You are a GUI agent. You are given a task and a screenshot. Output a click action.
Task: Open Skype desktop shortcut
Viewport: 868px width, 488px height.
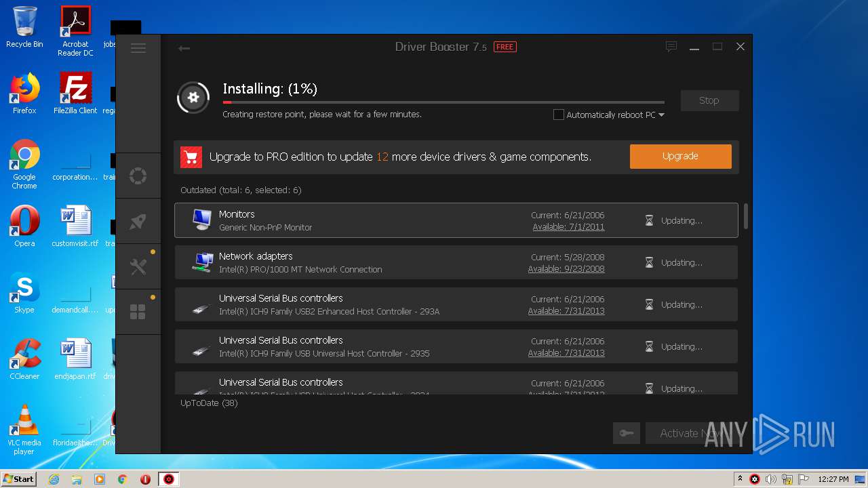(x=24, y=293)
